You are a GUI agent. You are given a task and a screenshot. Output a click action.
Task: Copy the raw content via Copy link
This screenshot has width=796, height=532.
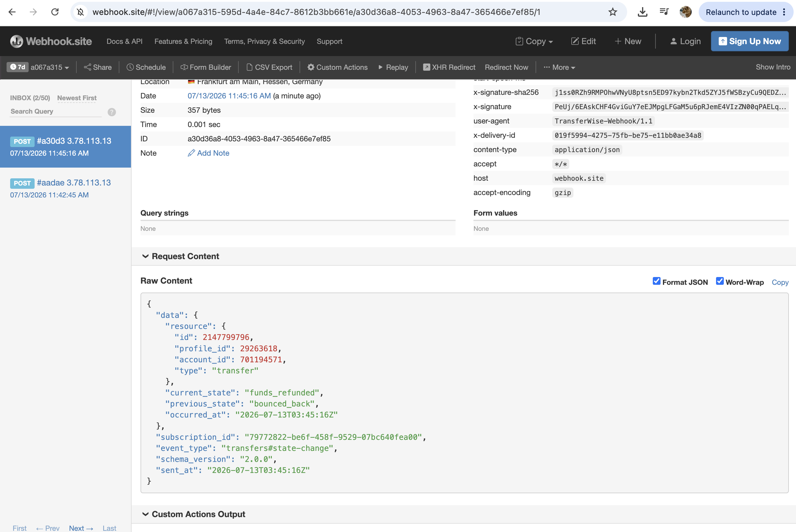pyautogui.click(x=780, y=282)
